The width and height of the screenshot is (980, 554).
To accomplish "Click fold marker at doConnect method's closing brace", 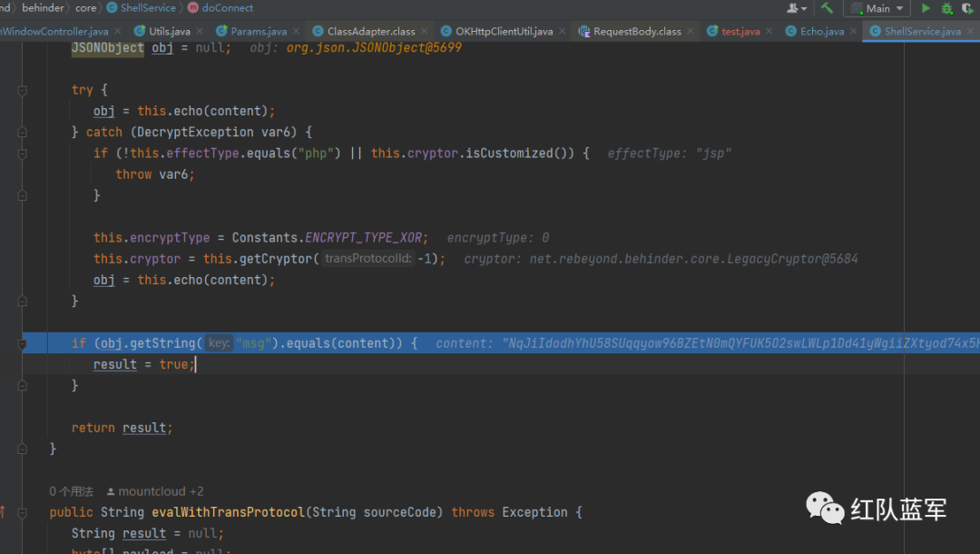I will click(x=22, y=449).
